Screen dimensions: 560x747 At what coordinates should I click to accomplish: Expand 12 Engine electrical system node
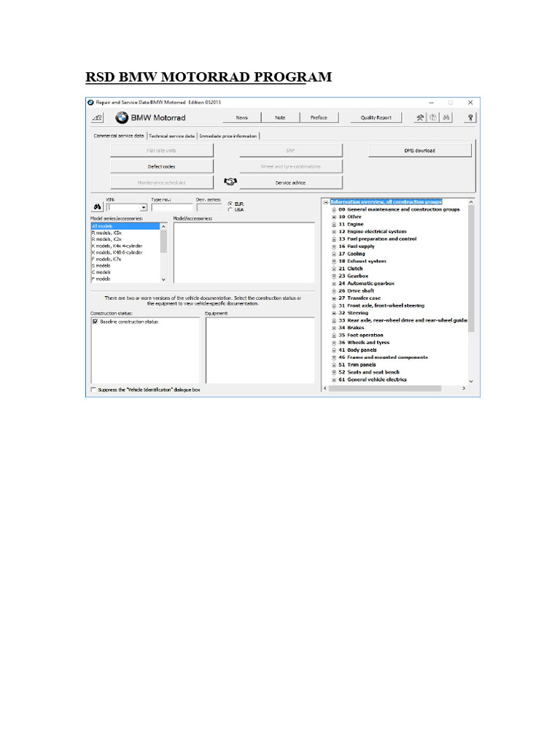point(334,231)
